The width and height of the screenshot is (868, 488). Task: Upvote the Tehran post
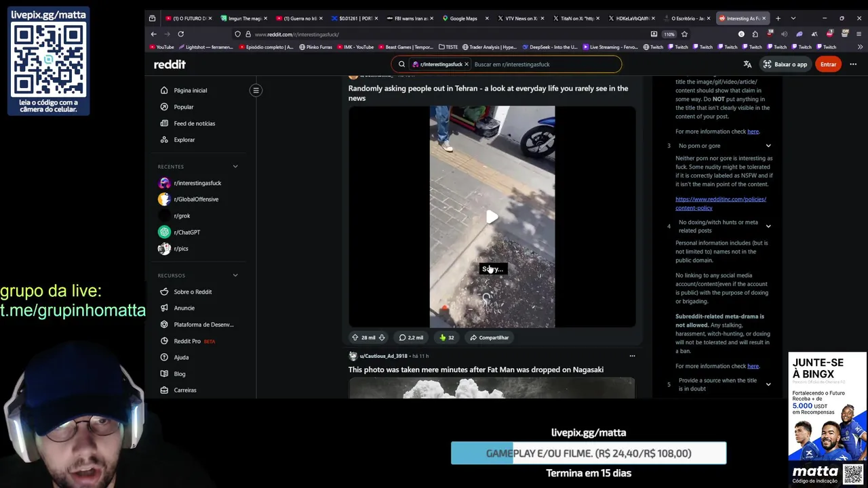(355, 338)
